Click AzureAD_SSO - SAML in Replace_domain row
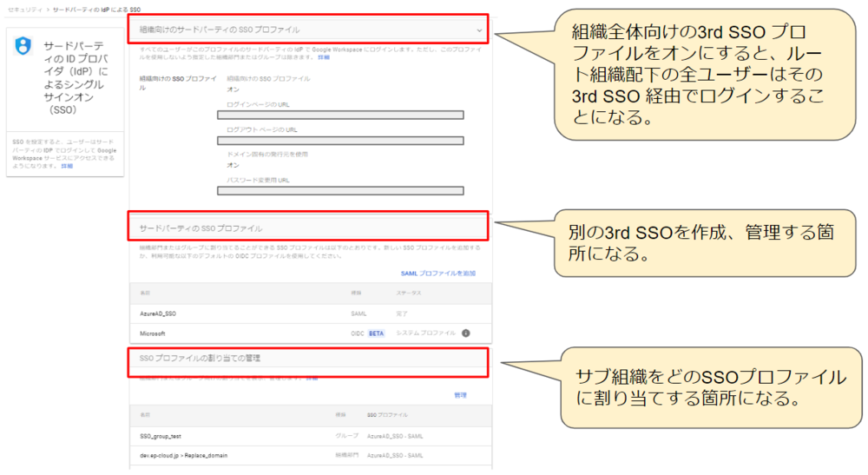Image resolution: width=868 pixels, height=475 pixels. point(395,456)
